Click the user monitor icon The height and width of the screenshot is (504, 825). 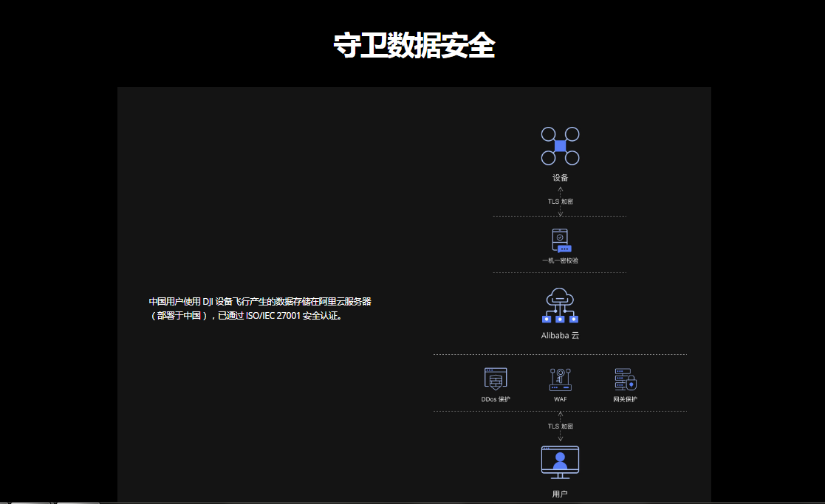pyautogui.click(x=560, y=462)
